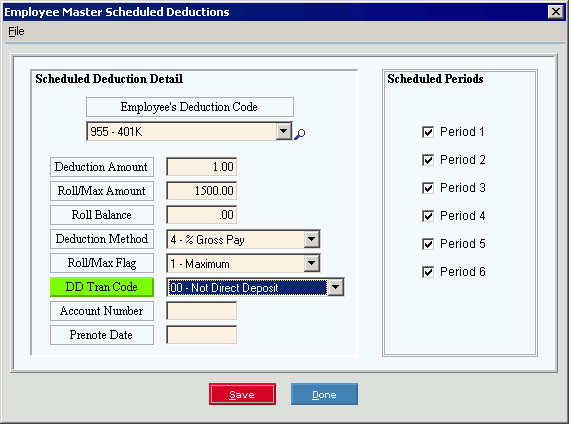Toggle the Period 3 checkbox
The width and height of the screenshot is (569, 424).
428,188
